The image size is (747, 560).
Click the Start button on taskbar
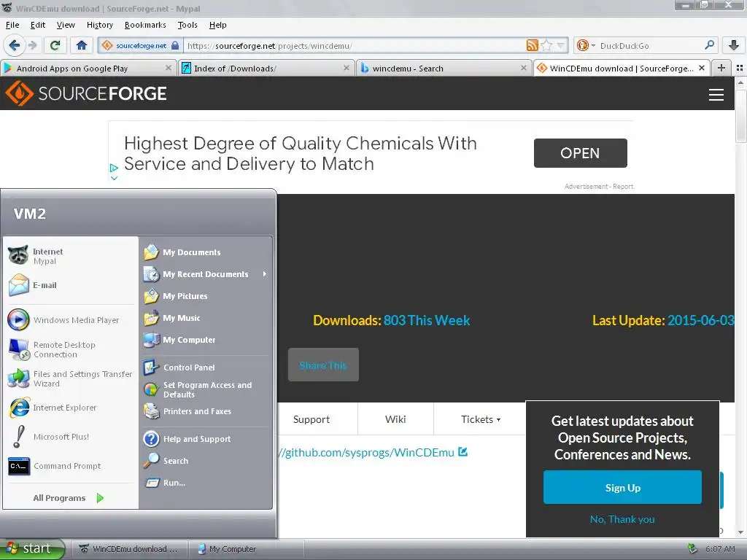[32, 548]
